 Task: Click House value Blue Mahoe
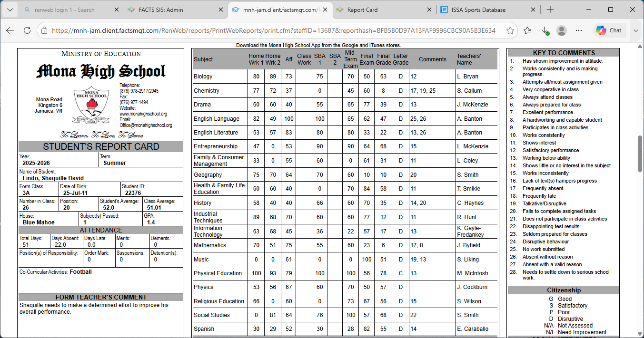point(39,222)
